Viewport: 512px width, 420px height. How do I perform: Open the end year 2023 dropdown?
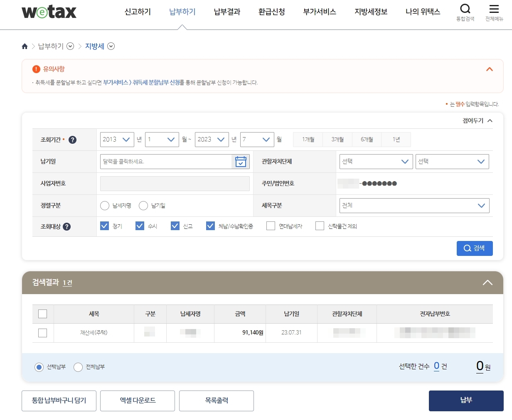pos(212,140)
